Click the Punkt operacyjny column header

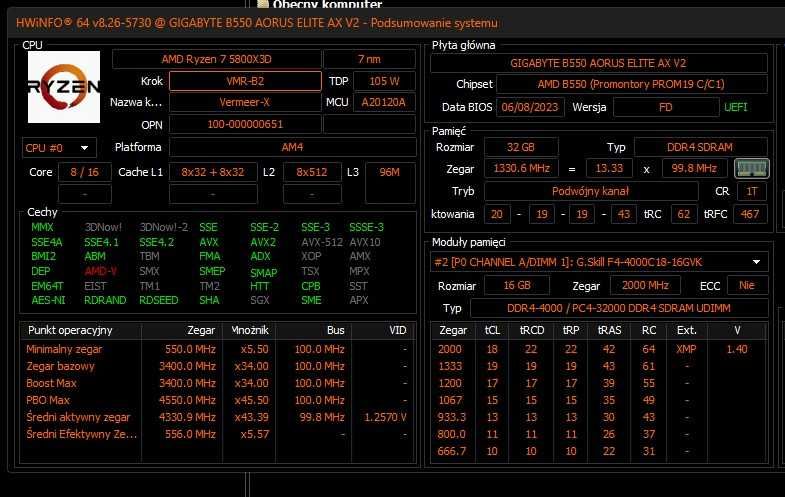pos(82,330)
